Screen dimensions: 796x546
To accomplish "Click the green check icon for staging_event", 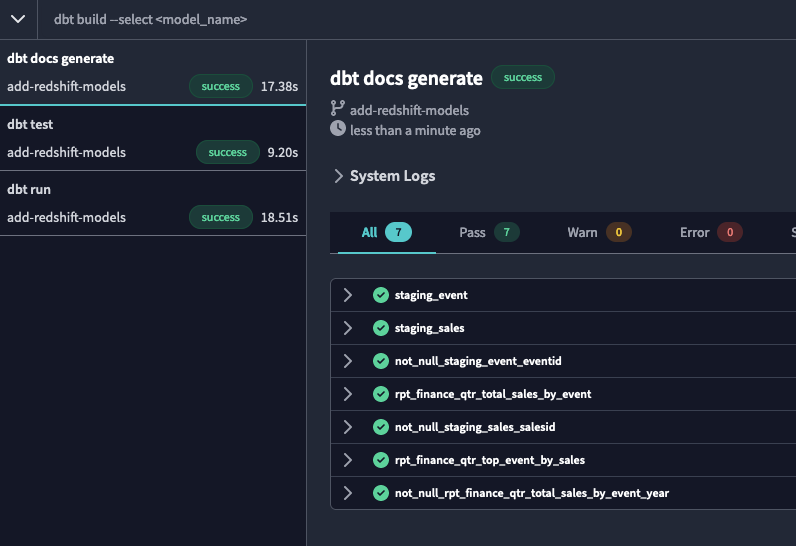I will (381, 295).
